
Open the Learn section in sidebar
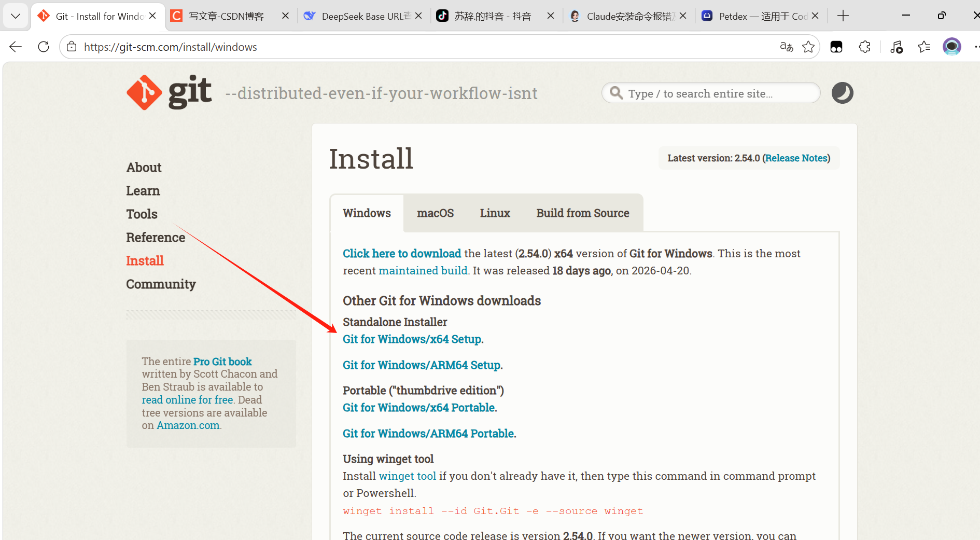[143, 191]
